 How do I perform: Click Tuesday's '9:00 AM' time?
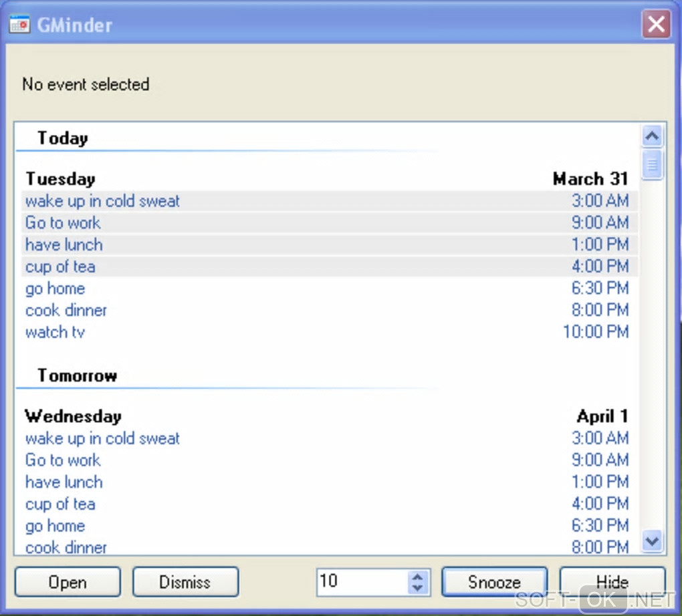click(600, 222)
